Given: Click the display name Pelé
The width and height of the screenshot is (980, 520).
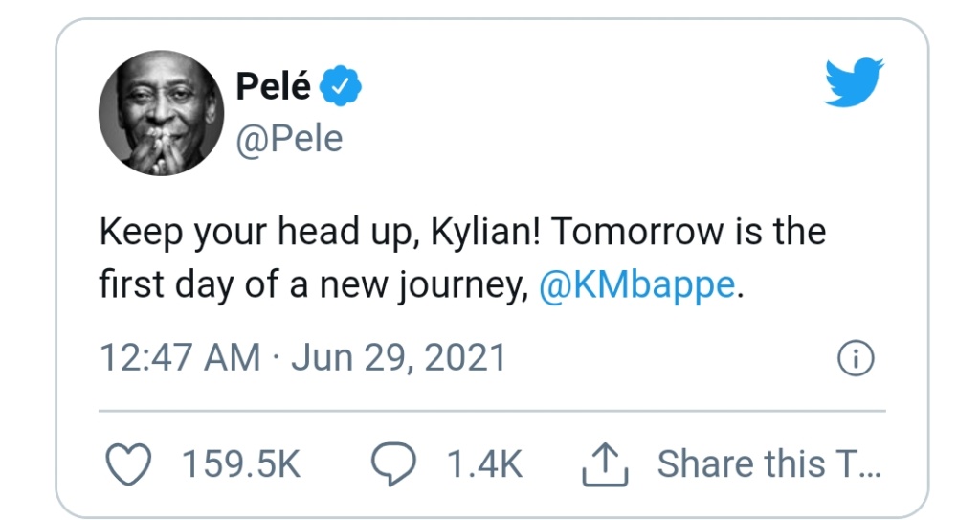Looking at the screenshot, I should point(273,87).
